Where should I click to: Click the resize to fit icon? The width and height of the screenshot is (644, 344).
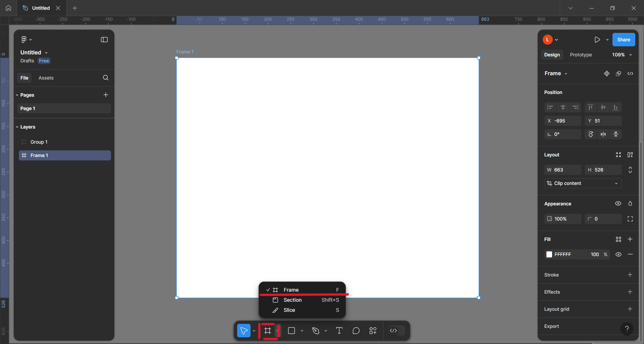point(619,155)
